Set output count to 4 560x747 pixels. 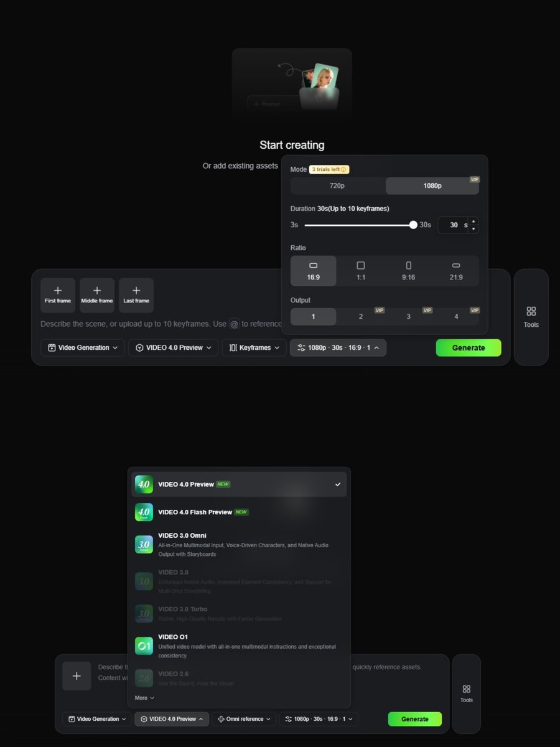click(456, 317)
